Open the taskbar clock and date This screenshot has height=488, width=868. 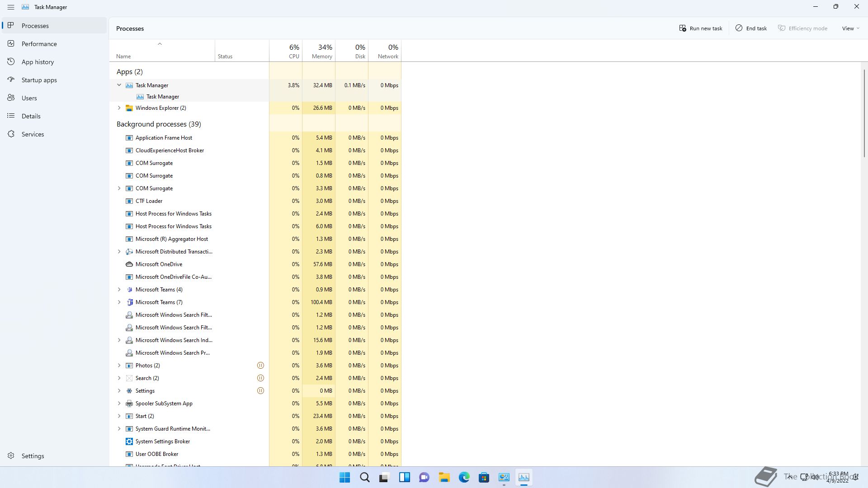(838, 477)
